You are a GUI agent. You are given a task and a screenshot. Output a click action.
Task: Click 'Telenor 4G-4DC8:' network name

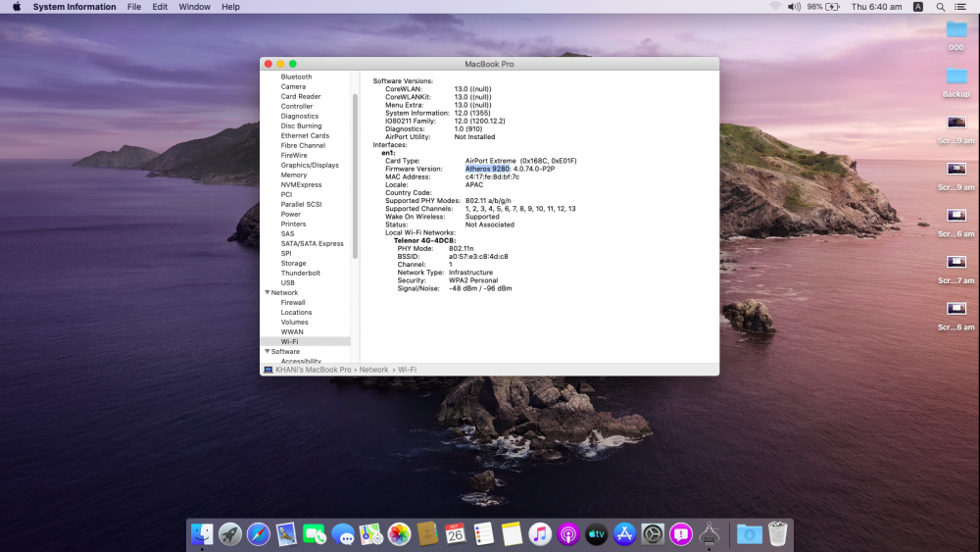coord(424,240)
